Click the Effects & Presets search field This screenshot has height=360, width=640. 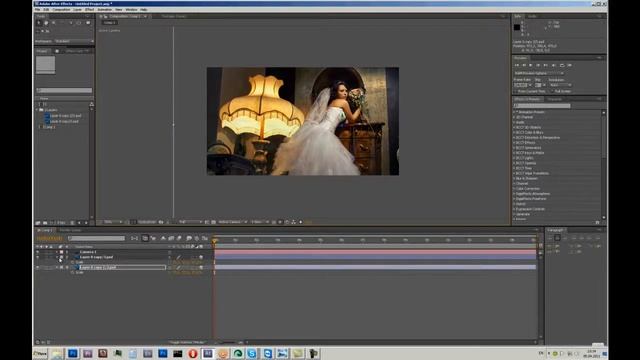542,106
